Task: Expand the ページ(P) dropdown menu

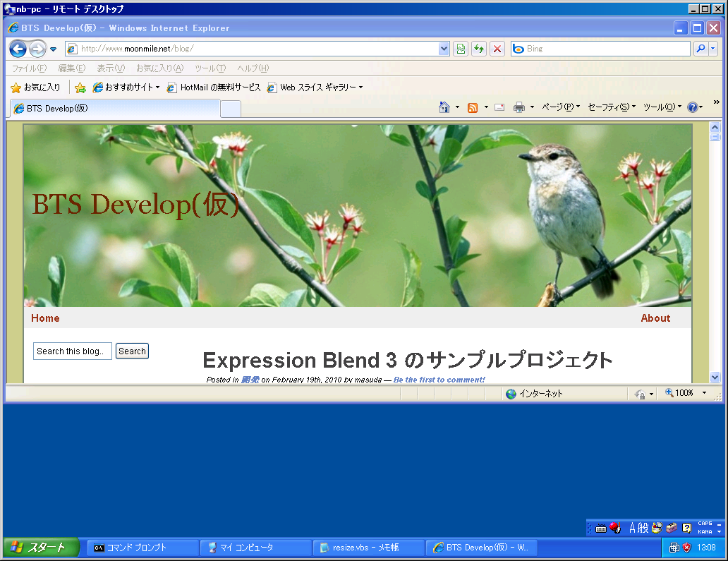Action: (561, 107)
